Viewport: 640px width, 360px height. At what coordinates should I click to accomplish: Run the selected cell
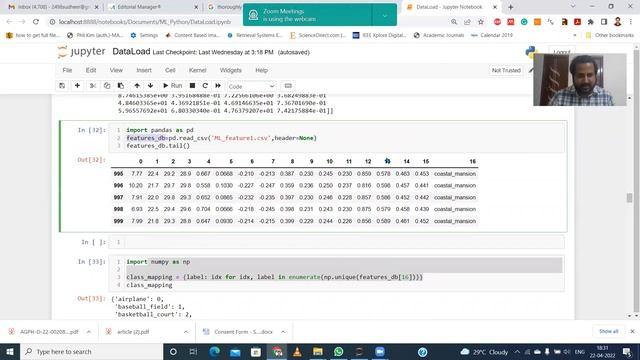[x=173, y=86]
